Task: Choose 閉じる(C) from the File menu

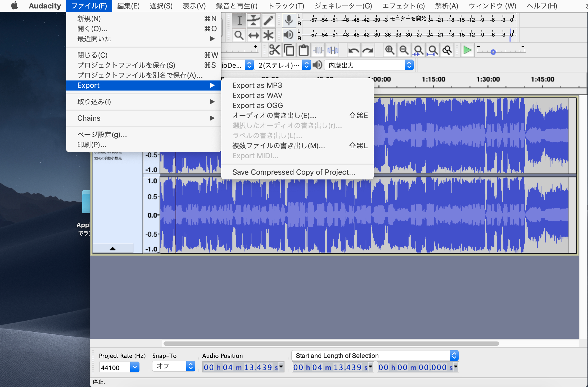Action: [x=144, y=55]
